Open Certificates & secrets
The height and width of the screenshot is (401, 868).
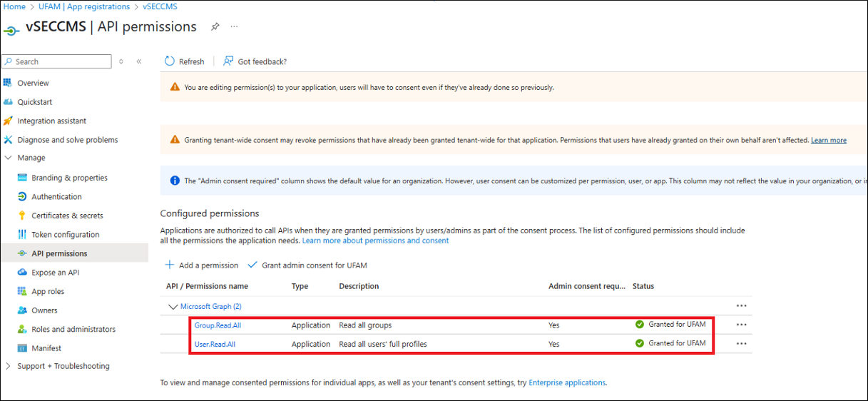pyautogui.click(x=67, y=215)
